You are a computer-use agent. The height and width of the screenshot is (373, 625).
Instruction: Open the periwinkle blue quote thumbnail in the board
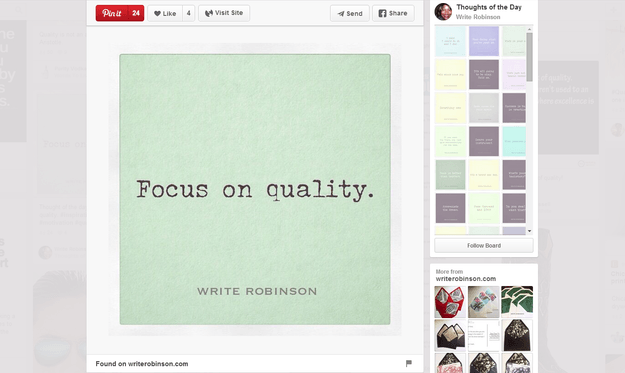pos(484,41)
